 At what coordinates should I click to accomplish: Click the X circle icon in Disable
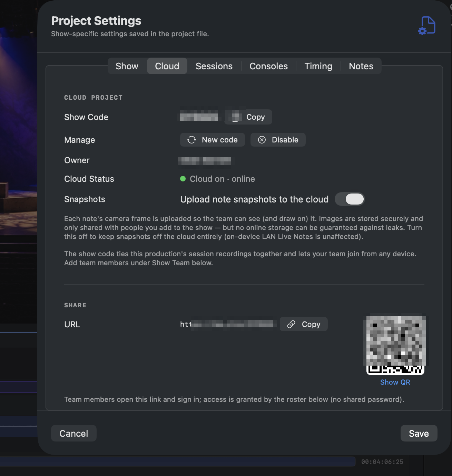(x=262, y=140)
